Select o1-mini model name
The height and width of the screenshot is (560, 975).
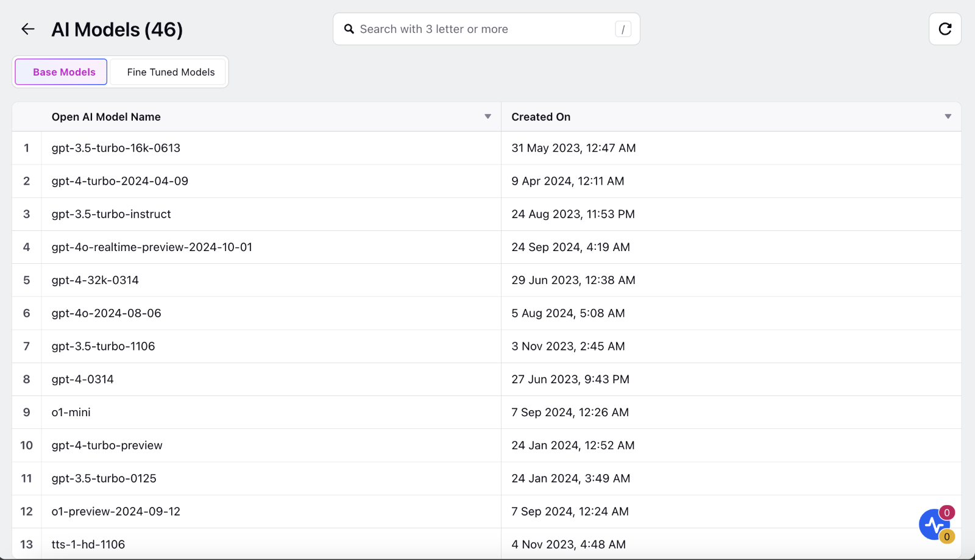point(71,412)
